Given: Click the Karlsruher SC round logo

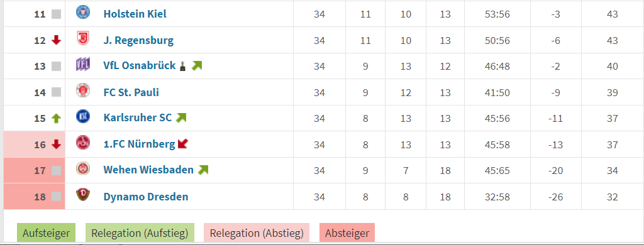Looking at the screenshot, I should (82, 117).
